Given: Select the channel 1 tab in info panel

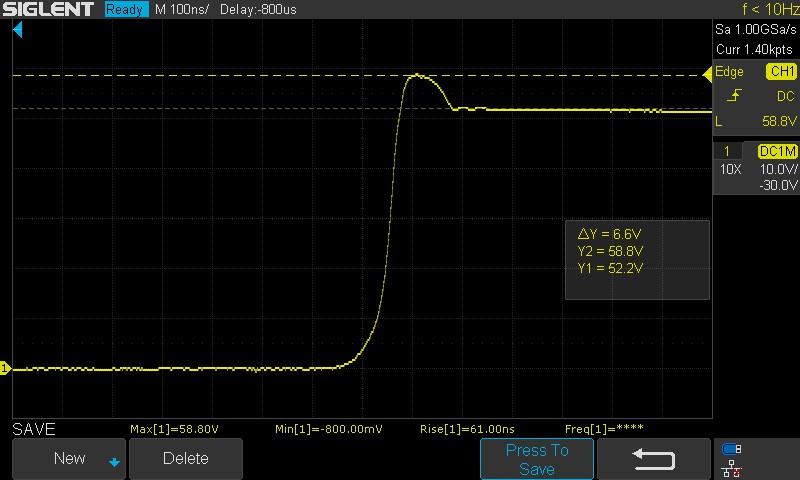Looking at the screenshot, I should (x=727, y=151).
